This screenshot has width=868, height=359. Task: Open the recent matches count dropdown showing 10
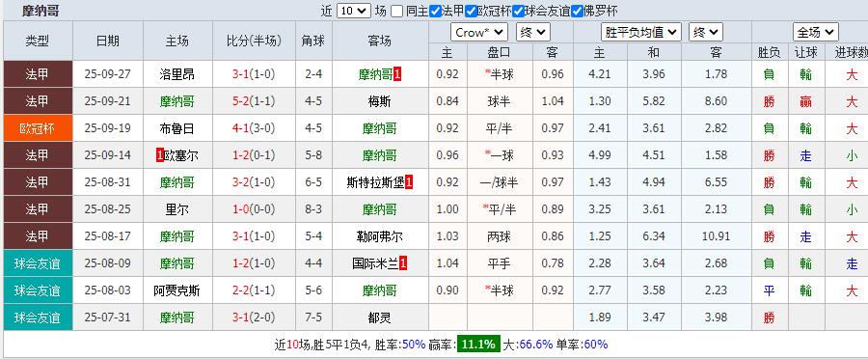354,11
